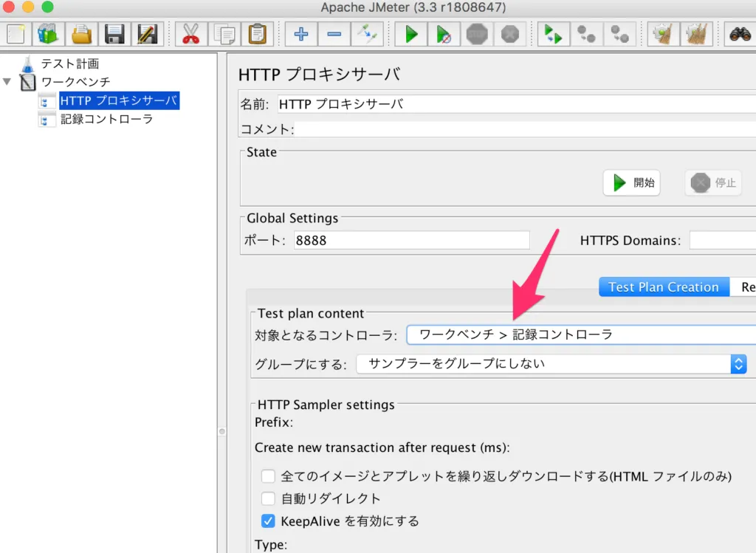Open the Templates toolbar icon
This screenshot has width=756, height=553.
coord(48,34)
